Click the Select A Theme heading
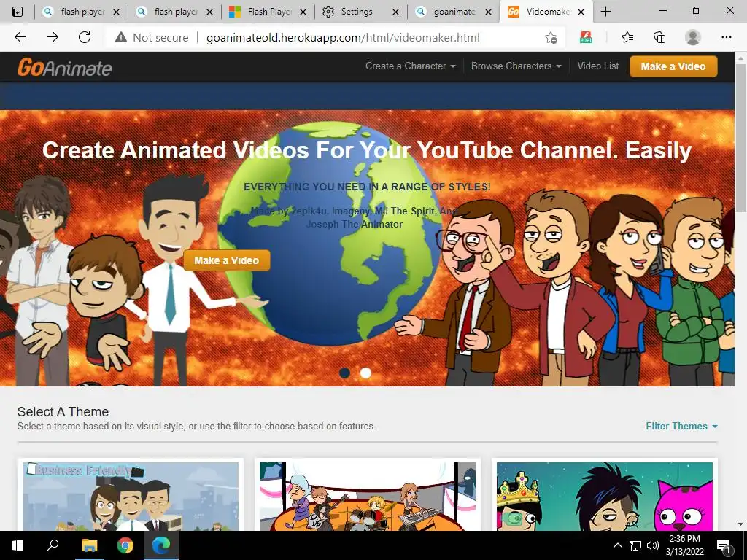 (x=63, y=412)
